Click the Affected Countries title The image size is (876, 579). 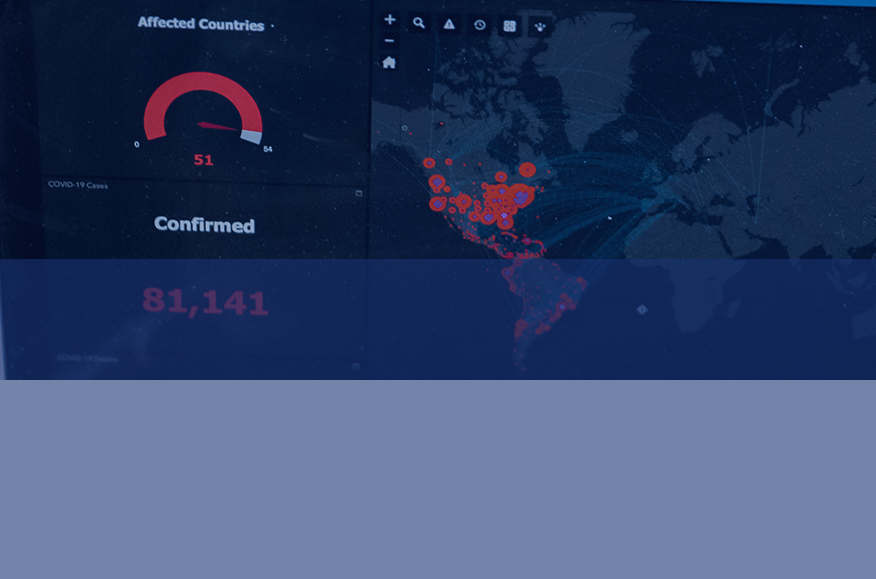201,23
